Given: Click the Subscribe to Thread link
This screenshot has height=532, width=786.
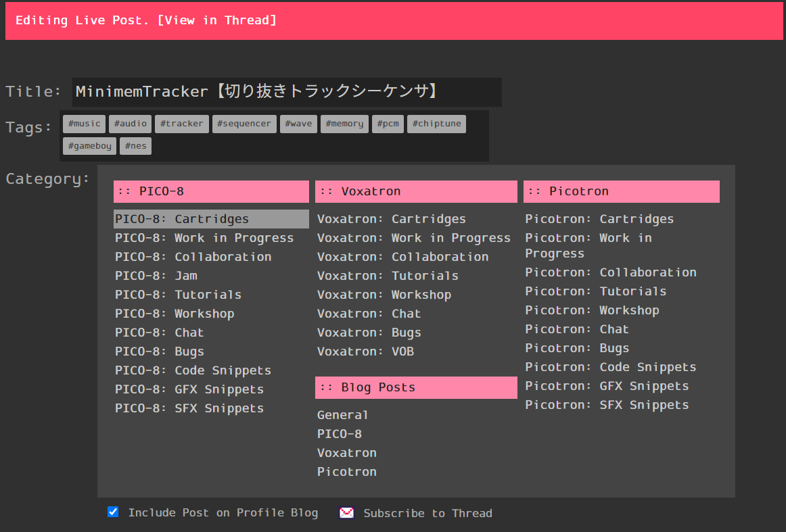Looking at the screenshot, I should (x=427, y=514).
